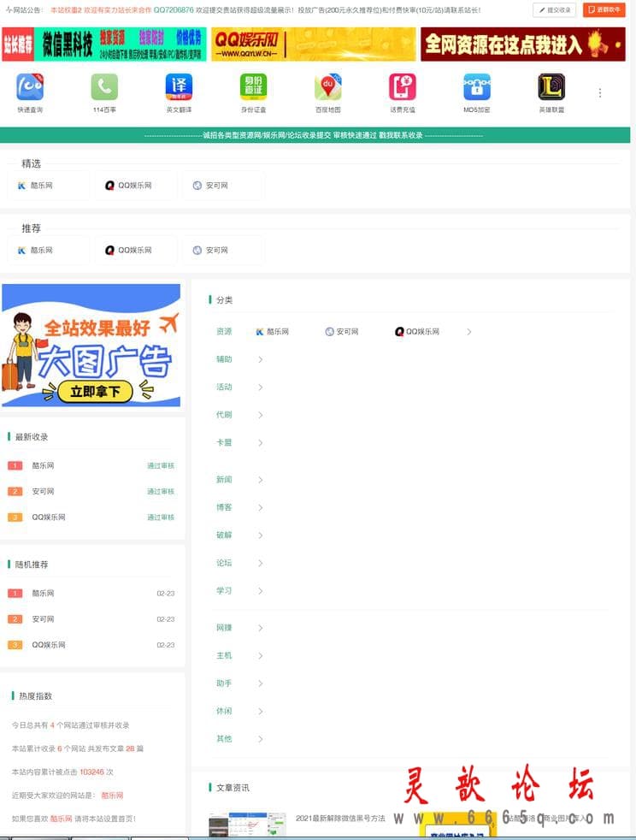This screenshot has height=840, width=636.
Task: Expand the 资源 category chevron
Action: coord(469,332)
